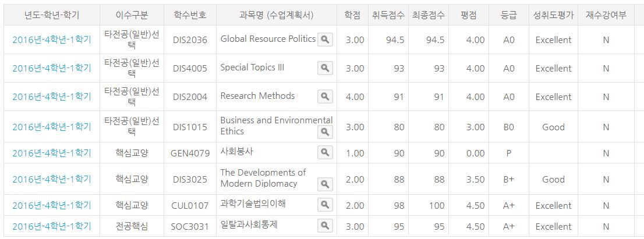This screenshot has width=644, height=239.
Task: Select course name Special Topics III
Action: coord(252,67)
